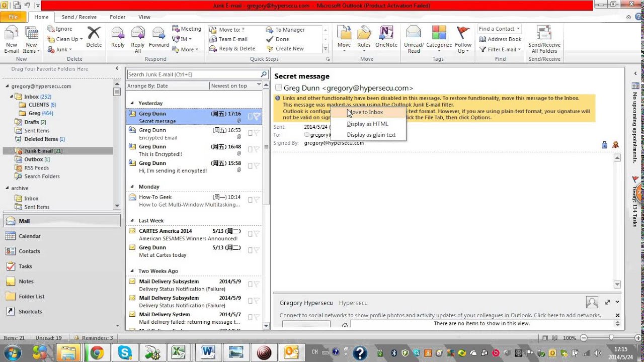The image size is (644, 362).
Task: Click the Reply All icon
Action: click(138, 33)
